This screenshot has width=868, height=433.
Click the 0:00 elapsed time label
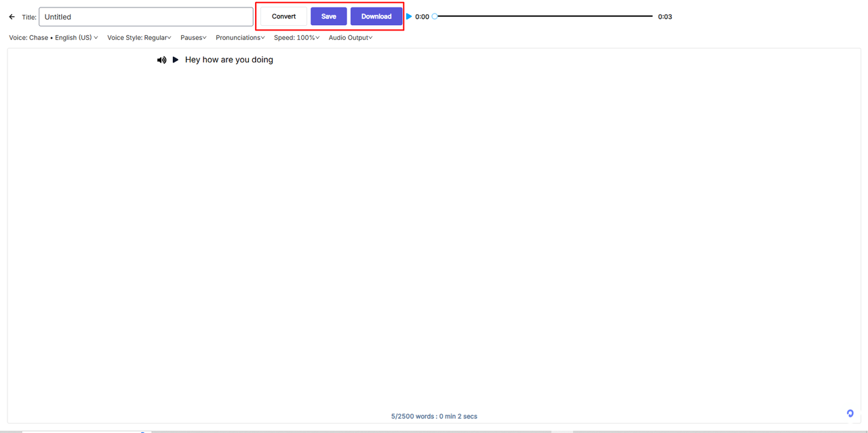(422, 17)
